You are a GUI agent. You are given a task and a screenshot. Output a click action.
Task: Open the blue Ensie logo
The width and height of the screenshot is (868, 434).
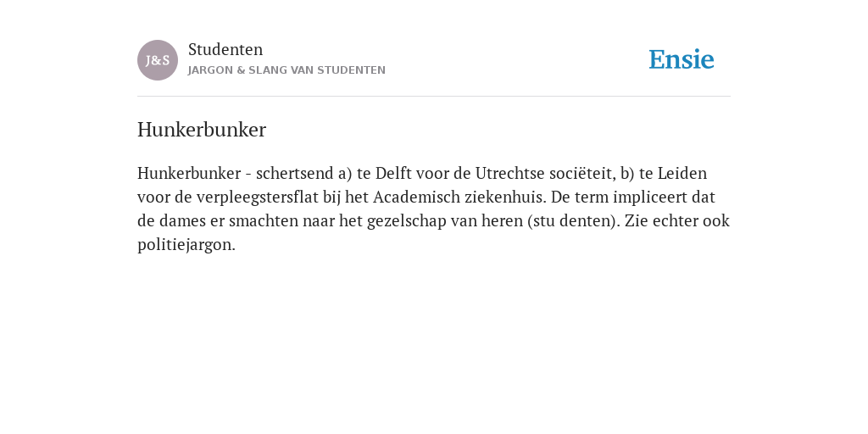[x=682, y=59]
